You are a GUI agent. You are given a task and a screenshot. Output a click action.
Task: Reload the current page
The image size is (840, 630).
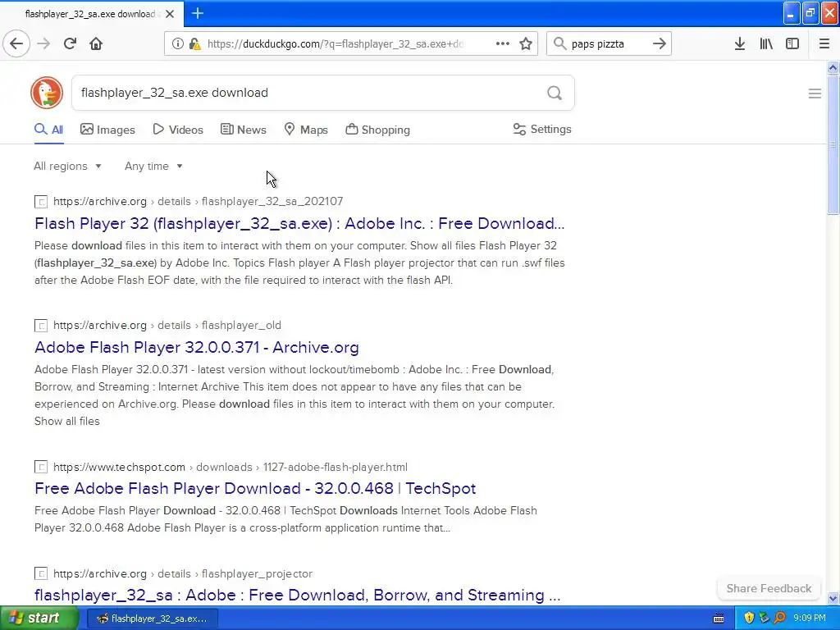pos(70,43)
